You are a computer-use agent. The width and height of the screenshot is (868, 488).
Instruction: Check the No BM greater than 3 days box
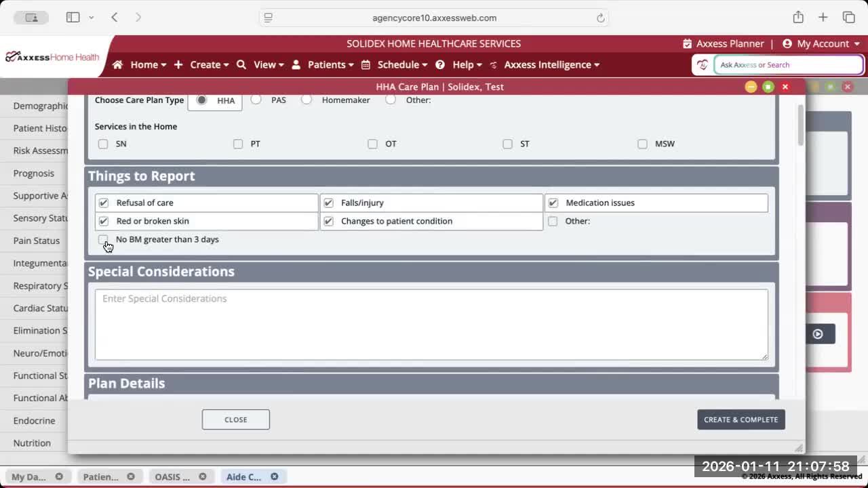103,239
